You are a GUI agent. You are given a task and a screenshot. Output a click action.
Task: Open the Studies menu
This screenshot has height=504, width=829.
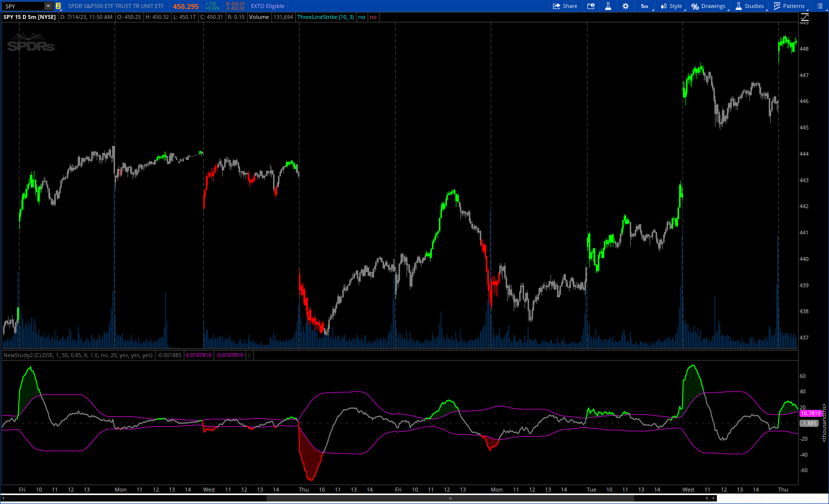[750, 6]
